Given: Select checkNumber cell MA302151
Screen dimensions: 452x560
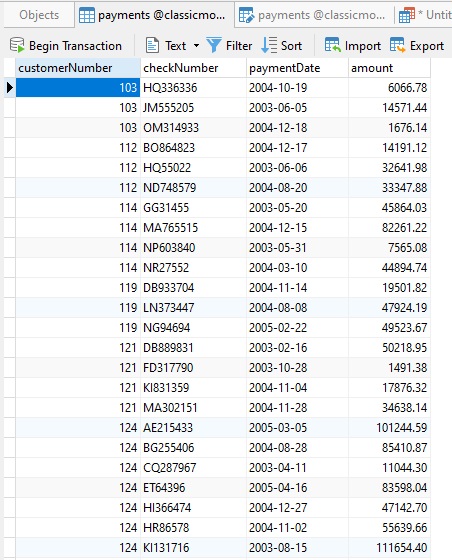Looking at the screenshot, I should 193,408.
